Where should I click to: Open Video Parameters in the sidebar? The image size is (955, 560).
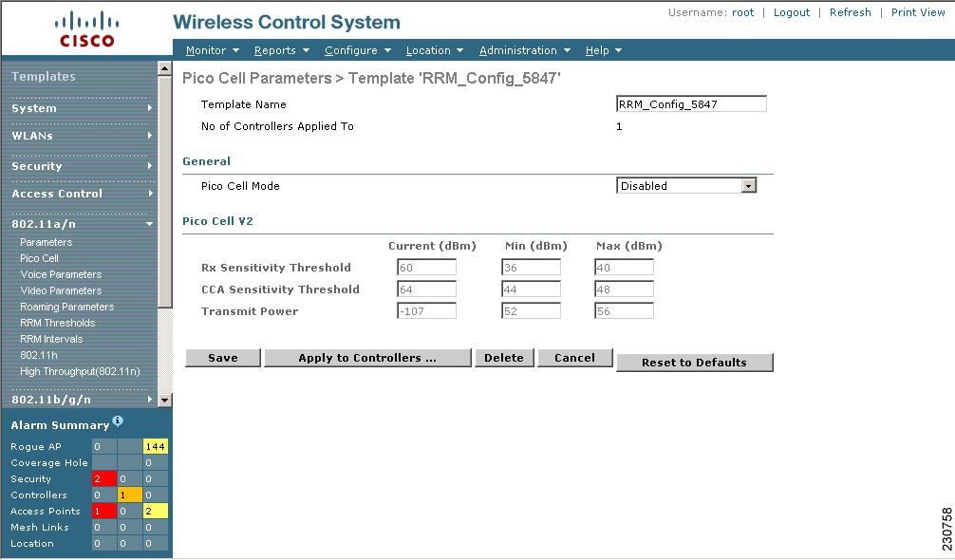click(61, 290)
